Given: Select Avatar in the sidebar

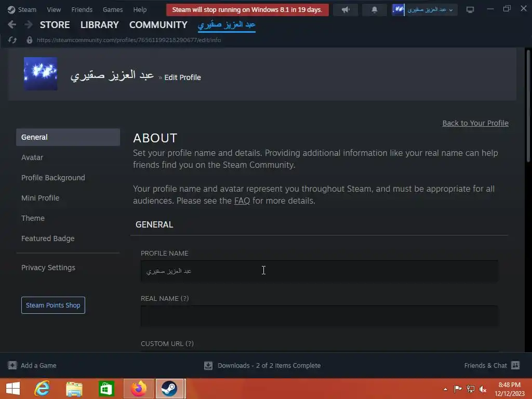Looking at the screenshot, I should (x=32, y=157).
